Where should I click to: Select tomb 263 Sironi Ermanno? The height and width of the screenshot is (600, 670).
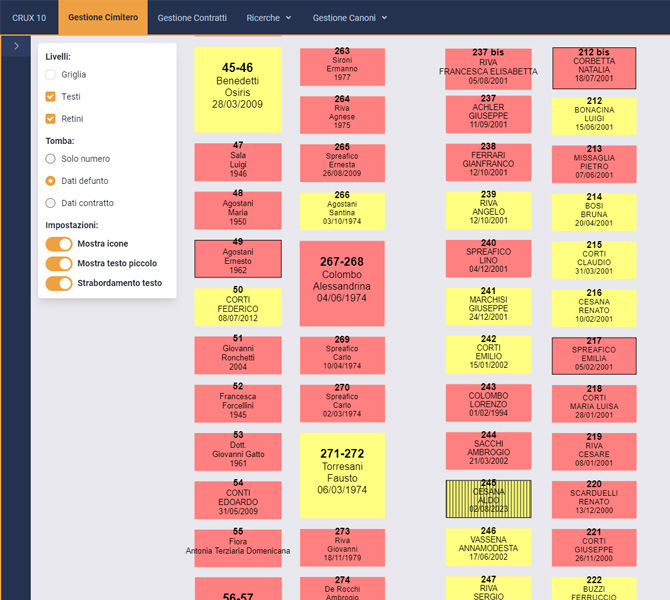[x=342, y=67]
